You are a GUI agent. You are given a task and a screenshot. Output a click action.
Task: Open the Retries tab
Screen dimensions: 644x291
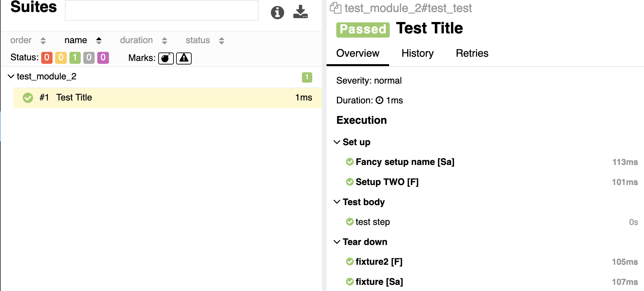point(472,53)
